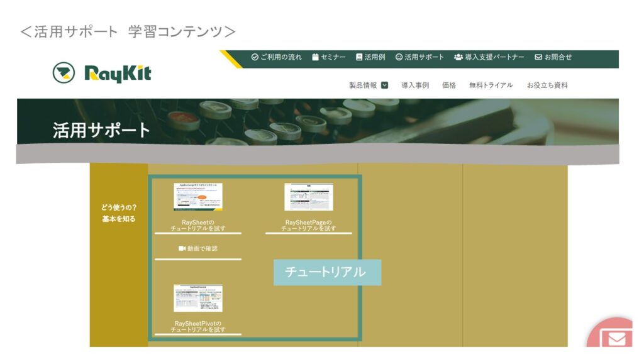Click the video camera icon beside 動画で確認
This screenshot has height=362, width=644.
182,248
